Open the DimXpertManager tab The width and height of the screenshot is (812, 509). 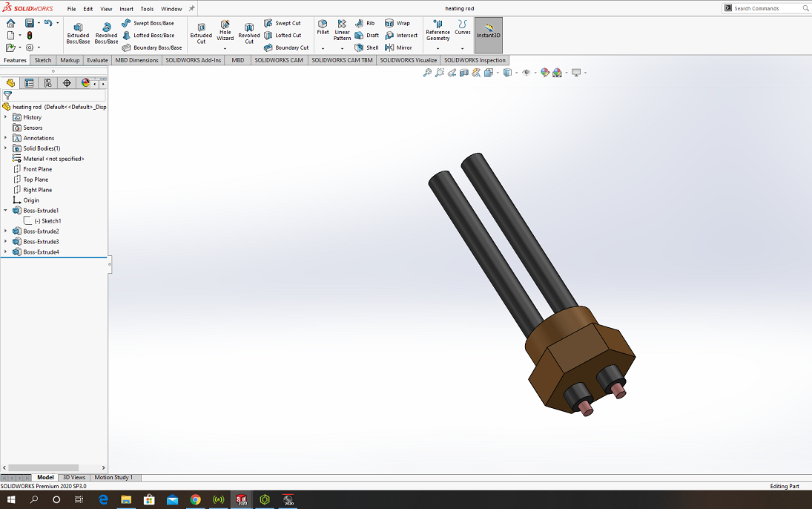point(67,83)
